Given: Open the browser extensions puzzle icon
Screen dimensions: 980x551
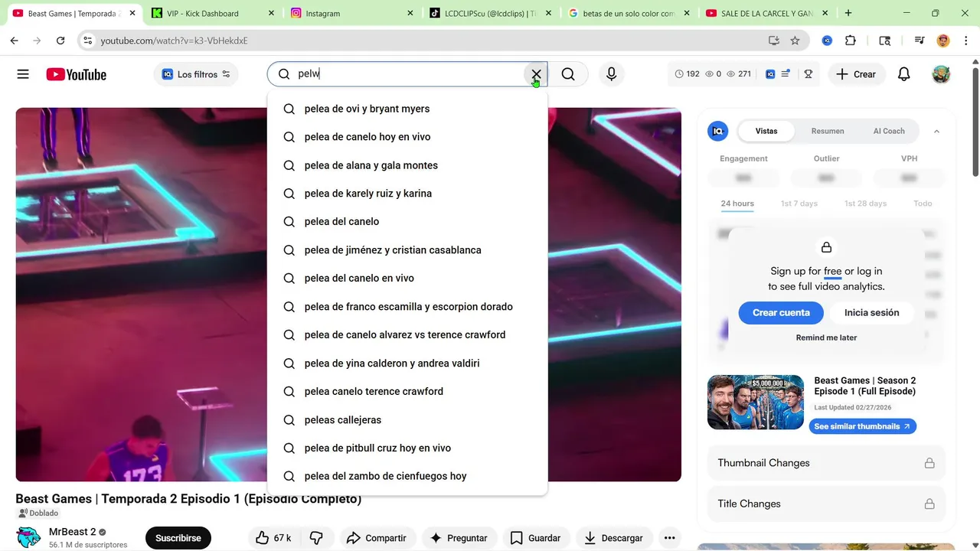Looking at the screenshot, I should (x=851, y=41).
